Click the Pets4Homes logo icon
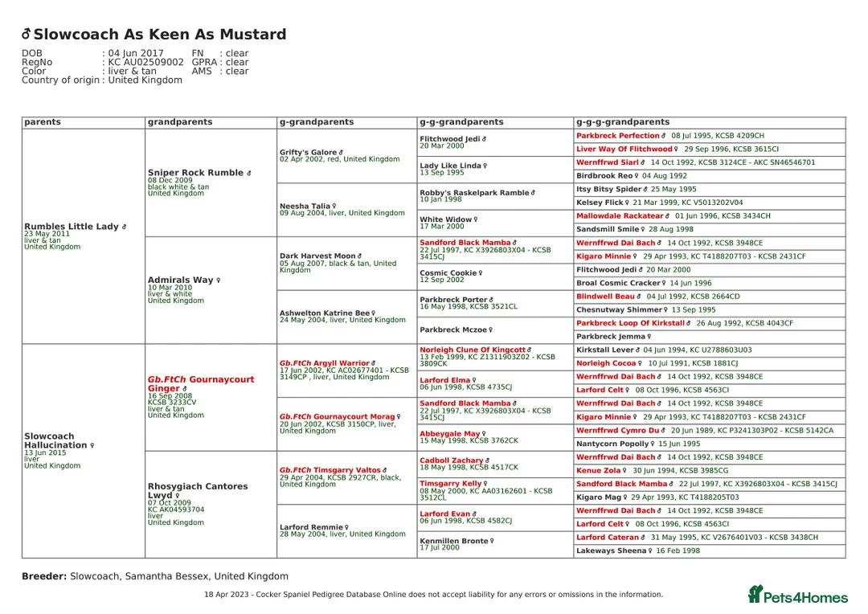Image resolution: width=868 pixels, height=614 pixels. 754,595
